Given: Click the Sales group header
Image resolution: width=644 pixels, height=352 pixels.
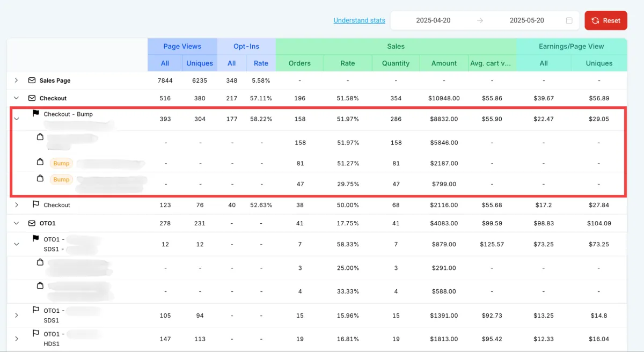Looking at the screenshot, I should 396,46.
